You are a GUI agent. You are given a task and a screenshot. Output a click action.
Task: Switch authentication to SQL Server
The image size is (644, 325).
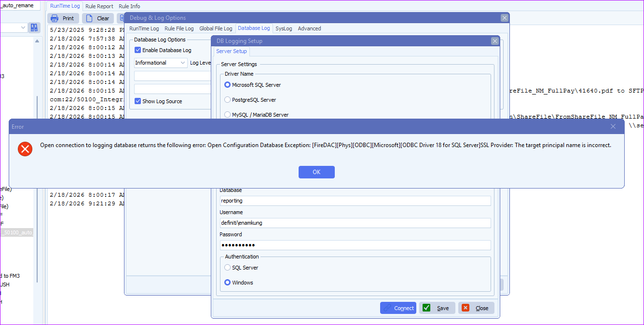(227, 267)
